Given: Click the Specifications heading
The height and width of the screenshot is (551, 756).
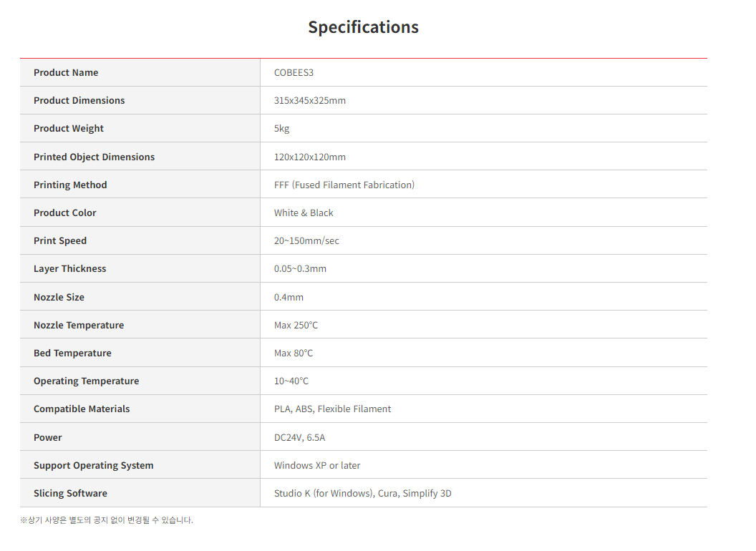Looking at the screenshot, I should click(363, 27).
